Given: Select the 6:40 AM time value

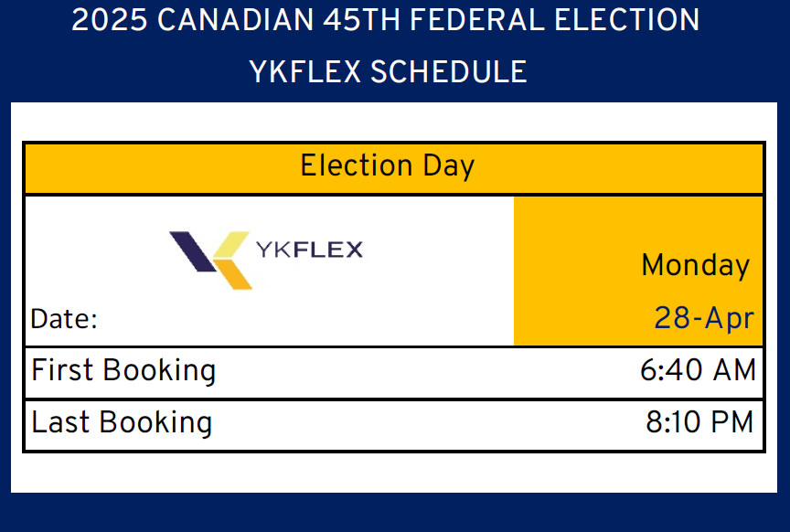Looking at the screenshot, I should click(x=699, y=370).
